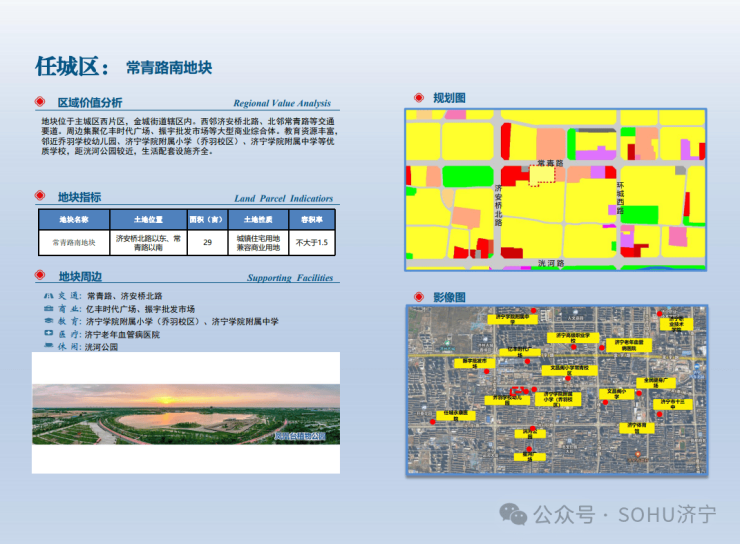The image size is (740, 544).
Task: Click the education icon before 教育
Action: click(49, 321)
